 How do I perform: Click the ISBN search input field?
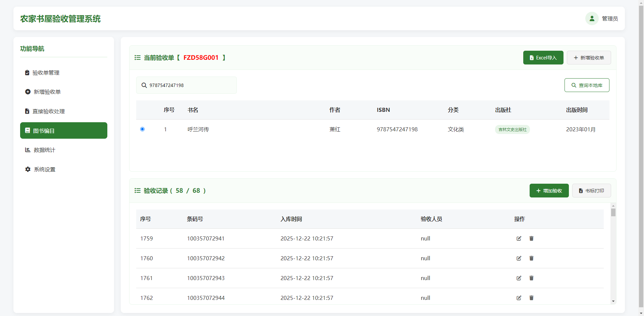(x=191, y=85)
